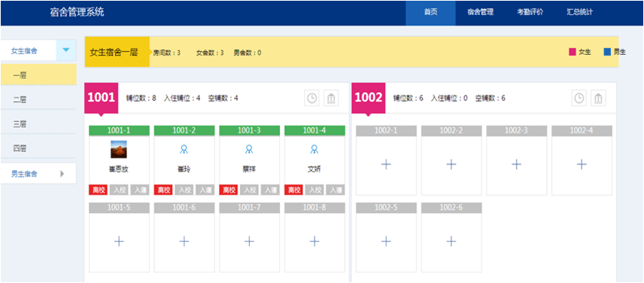Collapse the 女生宿舍 dropdown arrow

coord(65,50)
